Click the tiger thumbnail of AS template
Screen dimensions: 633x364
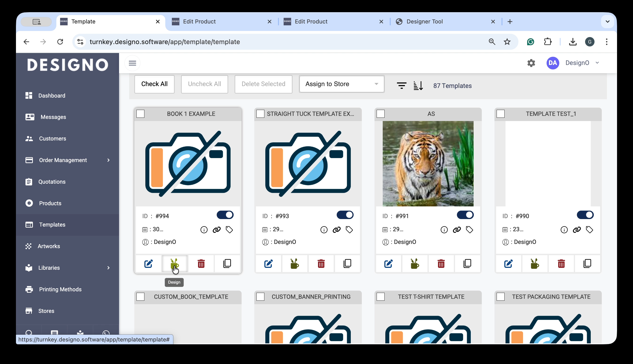click(x=428, y=164)
